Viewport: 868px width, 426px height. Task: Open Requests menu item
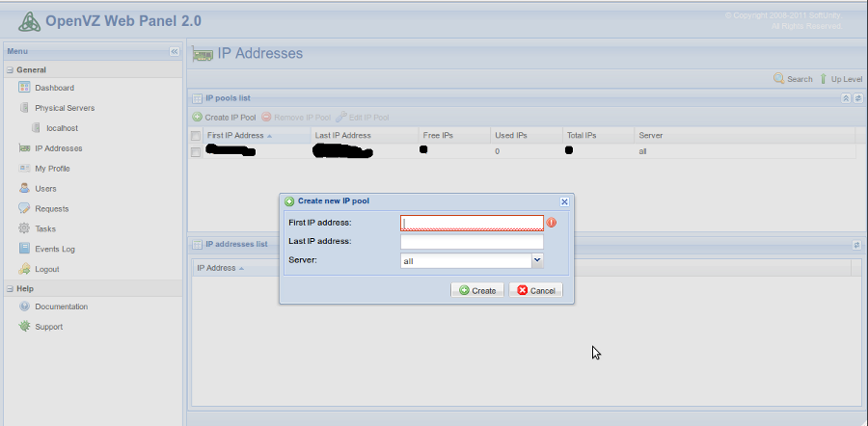click(51, 208)
